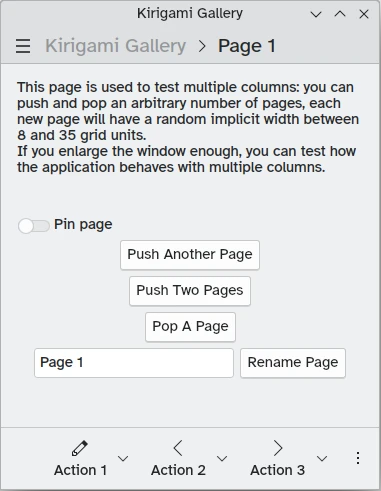Image resolution: width=381 pixels, height=491 pixels.
Task: Click Push Two Pages button
Action: [190, 291]
